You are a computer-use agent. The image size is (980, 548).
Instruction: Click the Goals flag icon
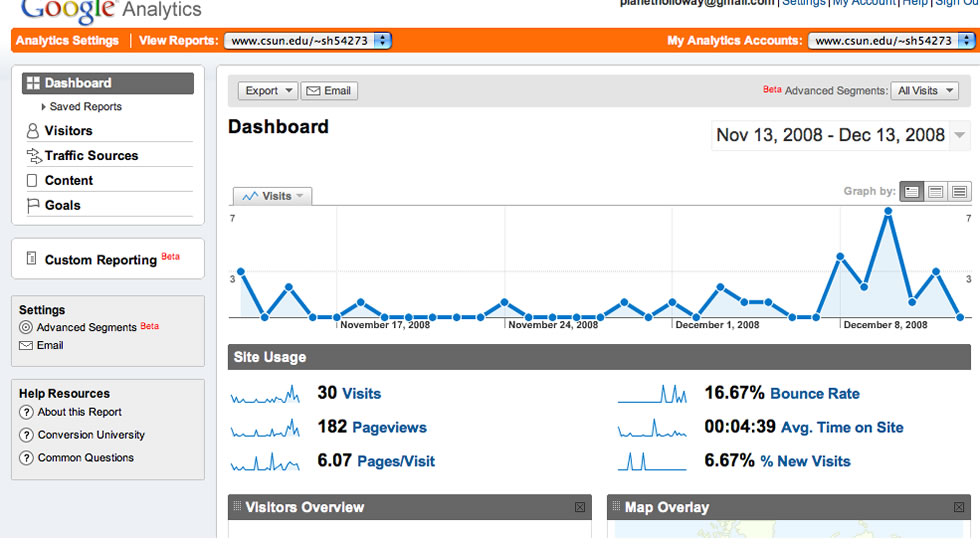[x=33, y=206]
